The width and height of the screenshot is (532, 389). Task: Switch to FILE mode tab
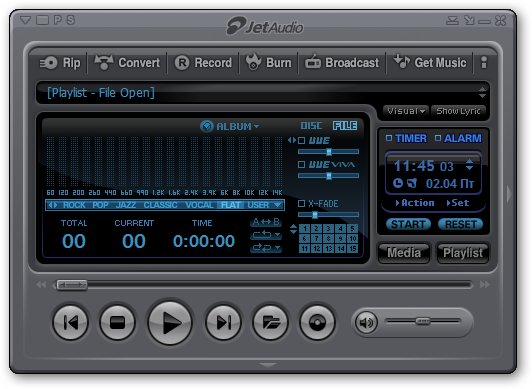(345, 126)
